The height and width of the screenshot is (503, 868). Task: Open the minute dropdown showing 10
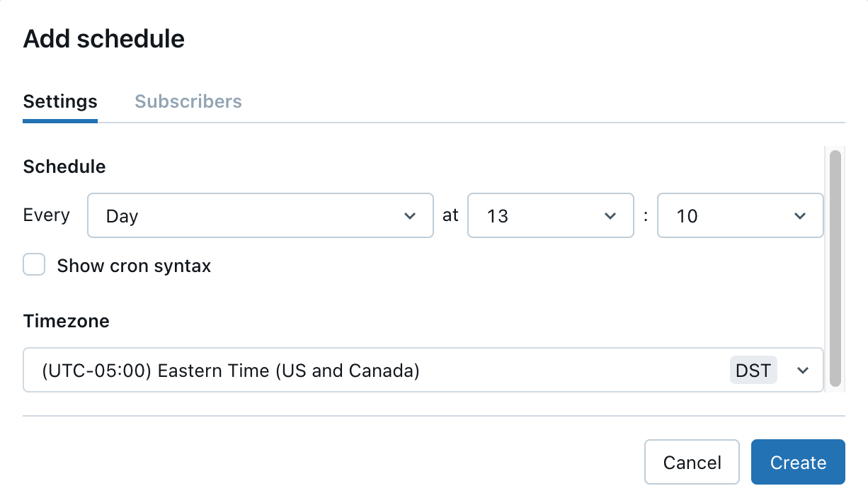[740, 215]
